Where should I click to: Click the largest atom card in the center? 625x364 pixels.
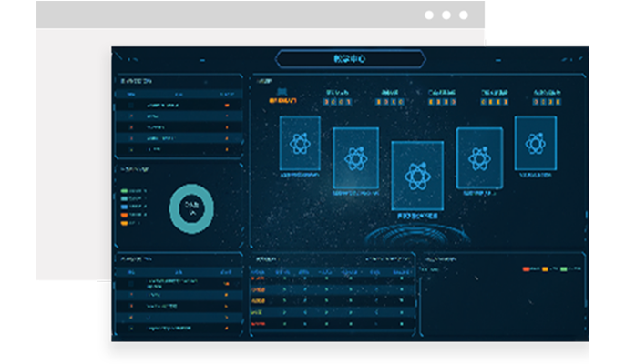417,176
